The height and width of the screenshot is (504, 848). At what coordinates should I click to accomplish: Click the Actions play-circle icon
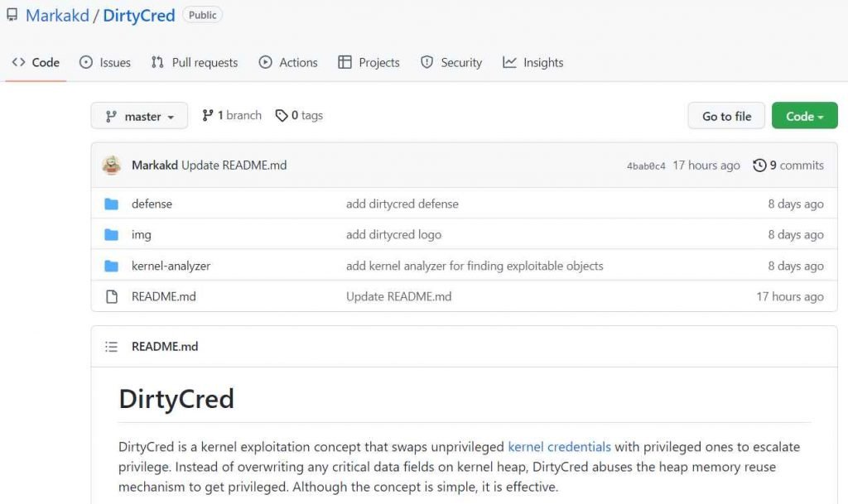click(x=266, y=62)
